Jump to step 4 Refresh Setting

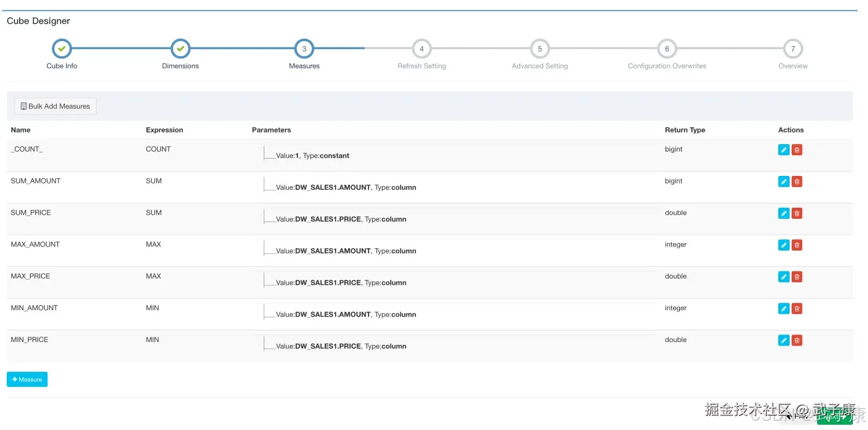click(422, 49)
